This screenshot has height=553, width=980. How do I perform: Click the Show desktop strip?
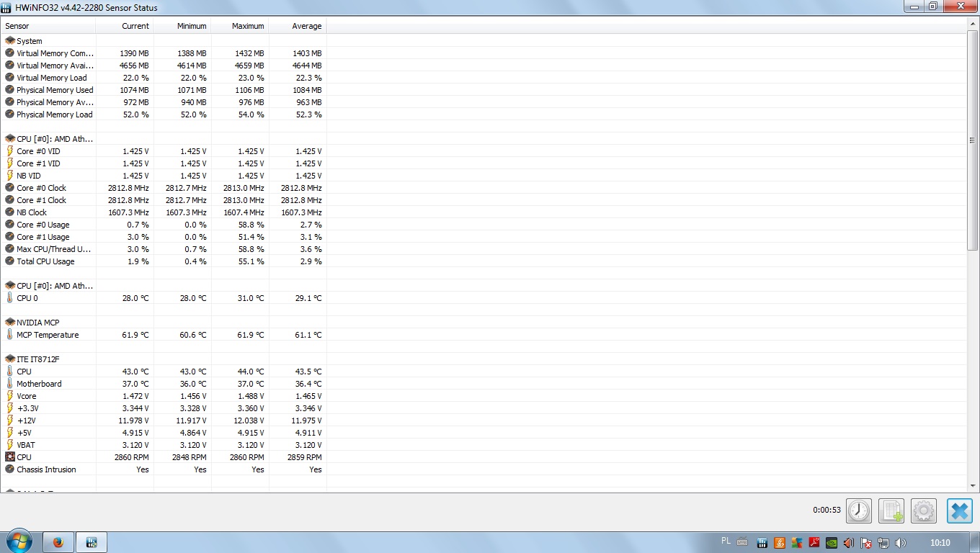pos(975,542)
